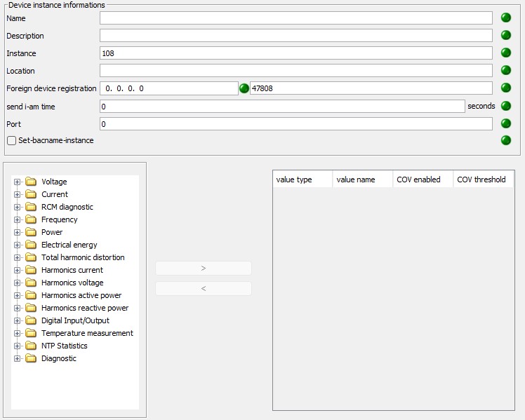Click the green status indicator beside Port
Viewport: 525px width, 420px height.
505,123
